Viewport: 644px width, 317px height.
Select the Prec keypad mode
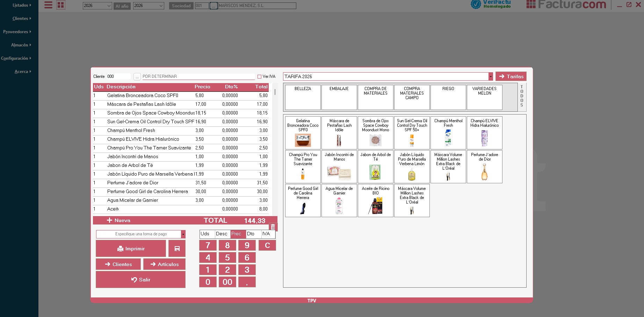238,234
